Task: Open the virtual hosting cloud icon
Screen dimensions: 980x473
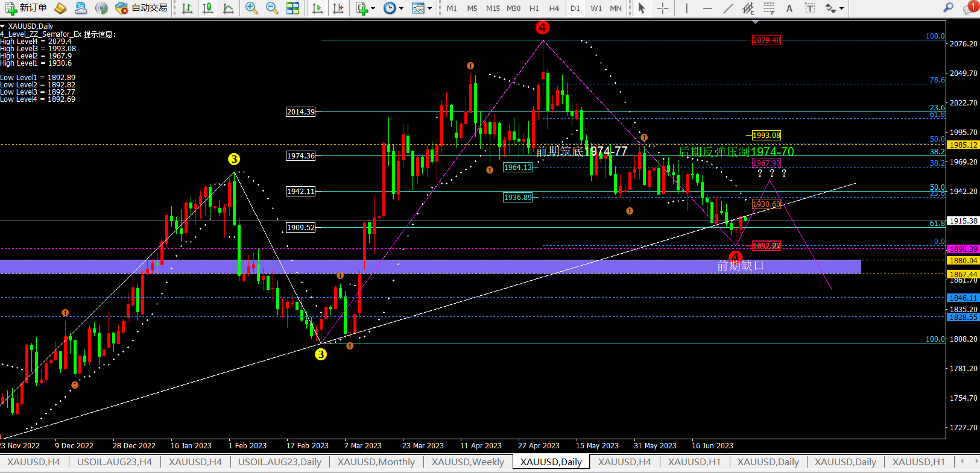Action: click(81, 8)
